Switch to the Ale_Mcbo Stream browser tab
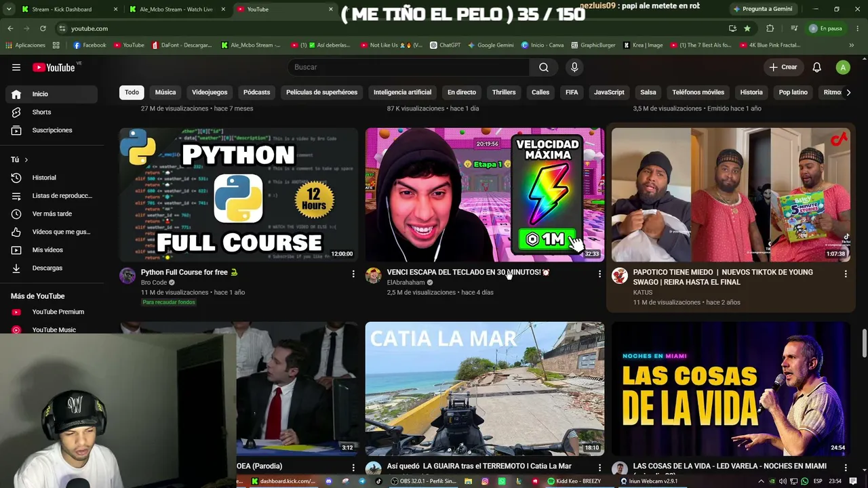The image size is (868, 488). coord(176,9)
